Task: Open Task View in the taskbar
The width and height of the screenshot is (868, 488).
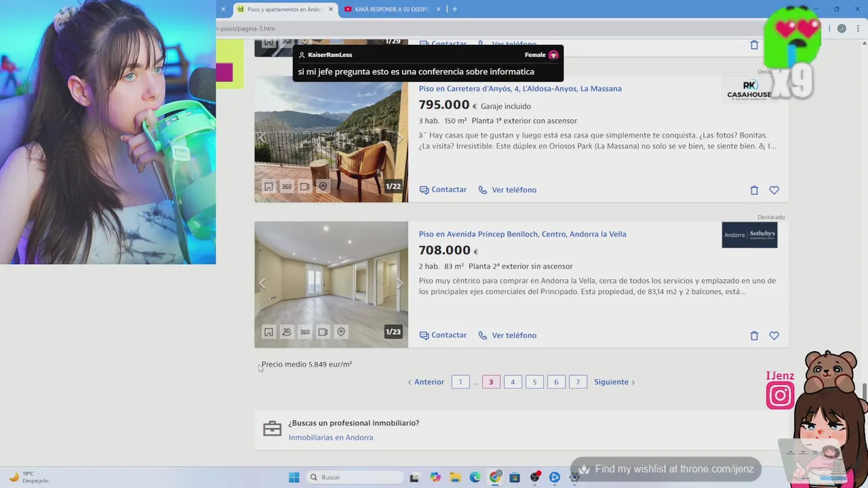Action: coord(414,477)
